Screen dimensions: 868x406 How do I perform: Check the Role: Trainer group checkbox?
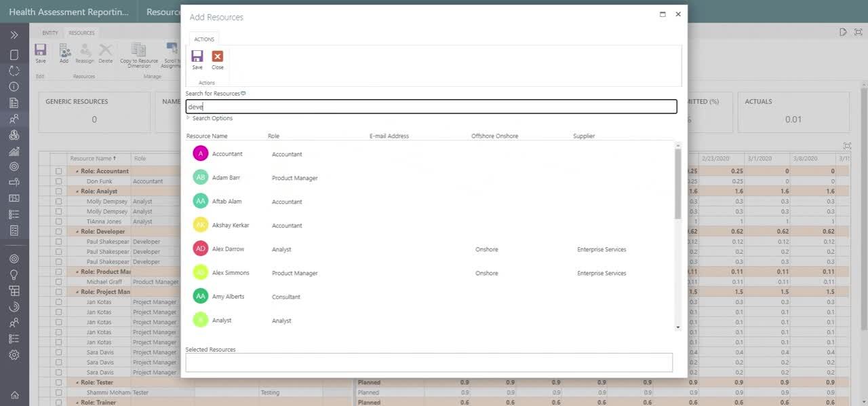click(59, 403)
